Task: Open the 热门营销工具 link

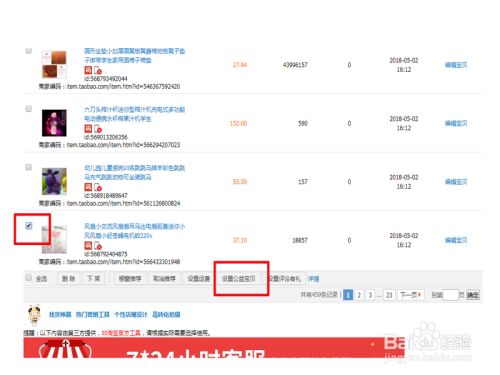Action: [x=93, y=314]
